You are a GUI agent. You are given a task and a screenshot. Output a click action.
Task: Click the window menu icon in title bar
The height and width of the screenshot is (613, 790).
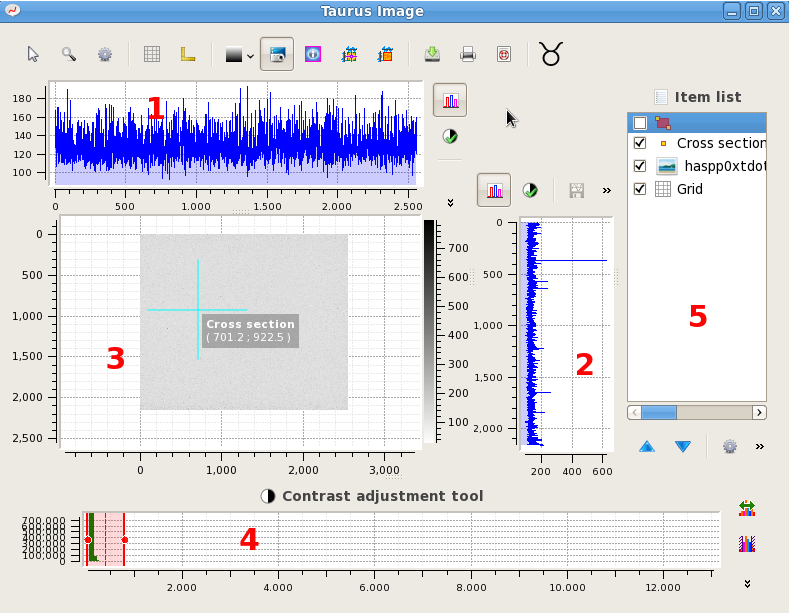point(13,10)
